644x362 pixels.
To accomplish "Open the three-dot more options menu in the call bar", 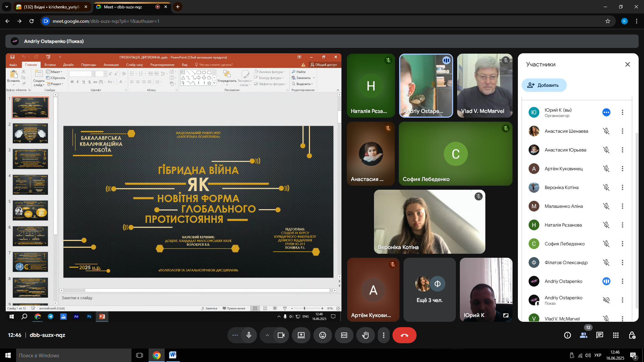I will click(x=383, y=335).
